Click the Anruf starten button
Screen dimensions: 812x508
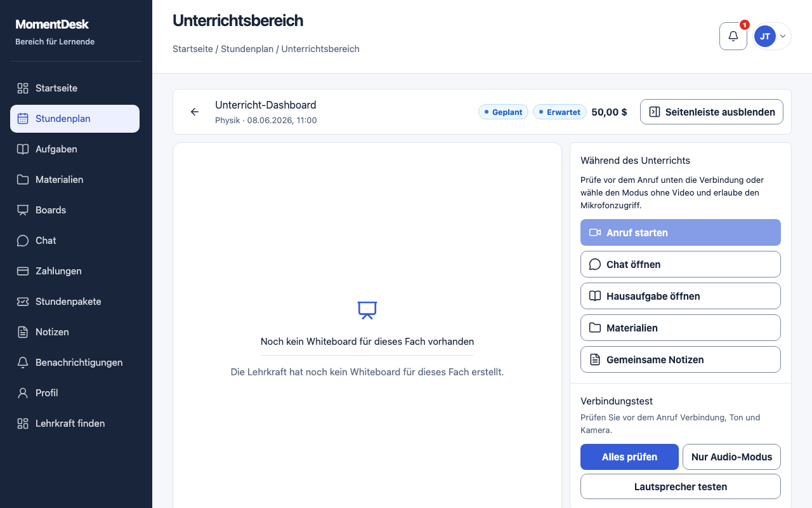pos(681,232)
